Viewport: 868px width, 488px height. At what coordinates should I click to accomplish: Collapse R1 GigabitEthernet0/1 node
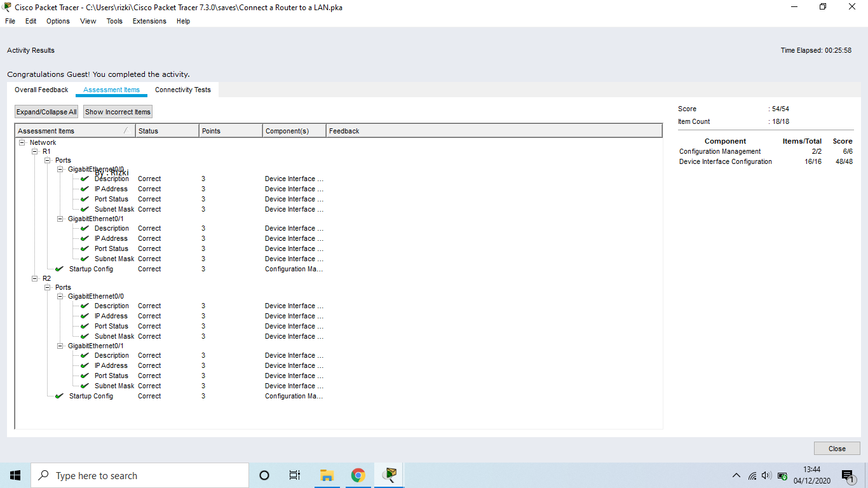60,219
